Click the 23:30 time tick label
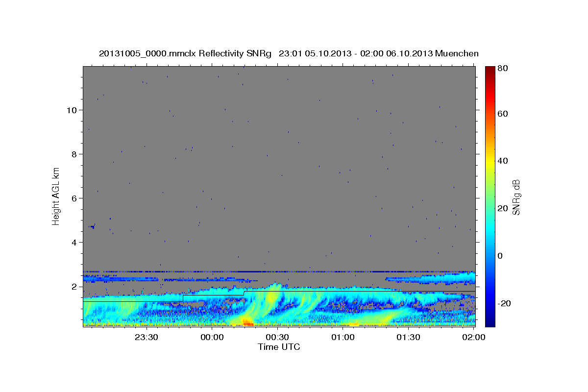 point(146,338)
